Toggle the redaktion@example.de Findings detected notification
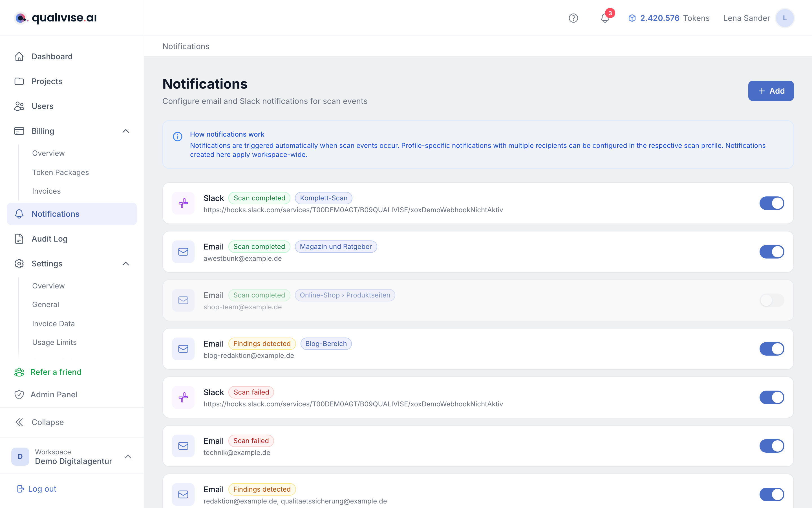 click(x=772, y=494)
